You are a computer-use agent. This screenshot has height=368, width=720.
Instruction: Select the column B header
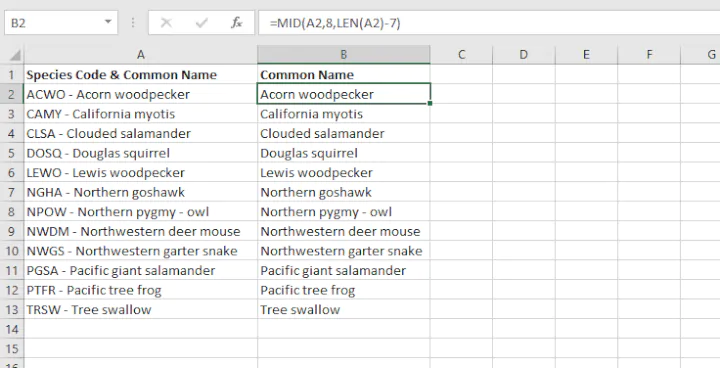click(x=343, y=55)
